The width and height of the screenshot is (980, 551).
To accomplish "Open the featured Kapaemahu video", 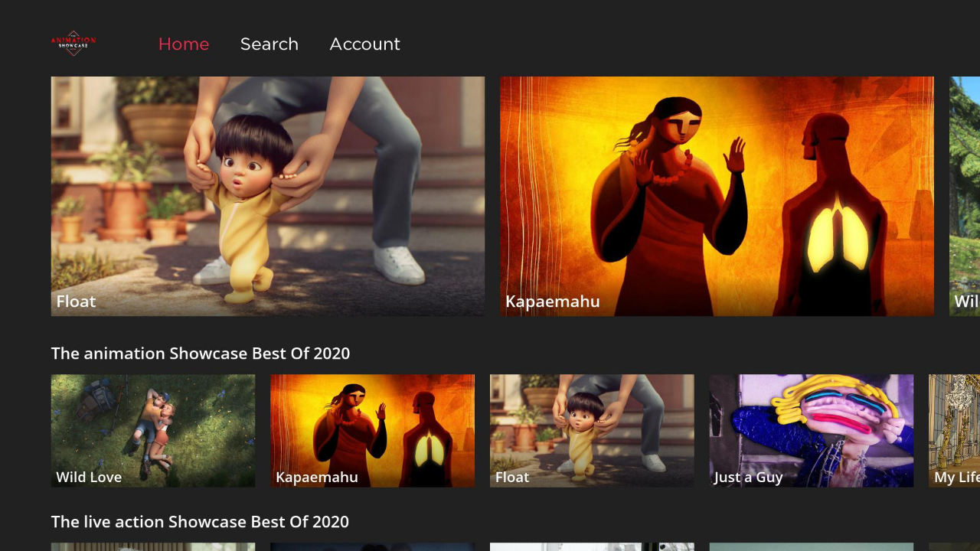I will 717,196.
